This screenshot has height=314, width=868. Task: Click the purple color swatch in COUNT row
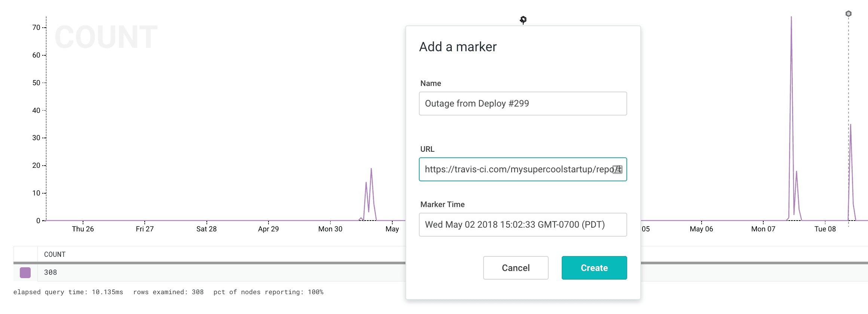25,273
